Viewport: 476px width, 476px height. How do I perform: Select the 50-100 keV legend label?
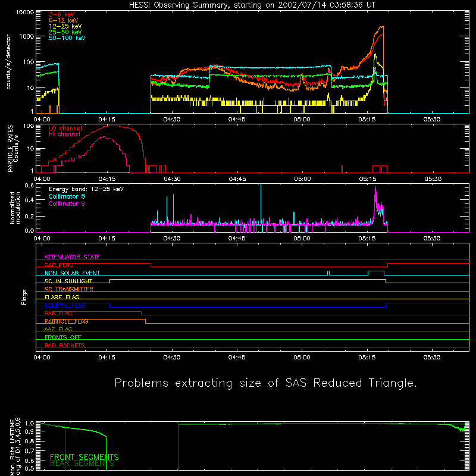pos(67,38)
